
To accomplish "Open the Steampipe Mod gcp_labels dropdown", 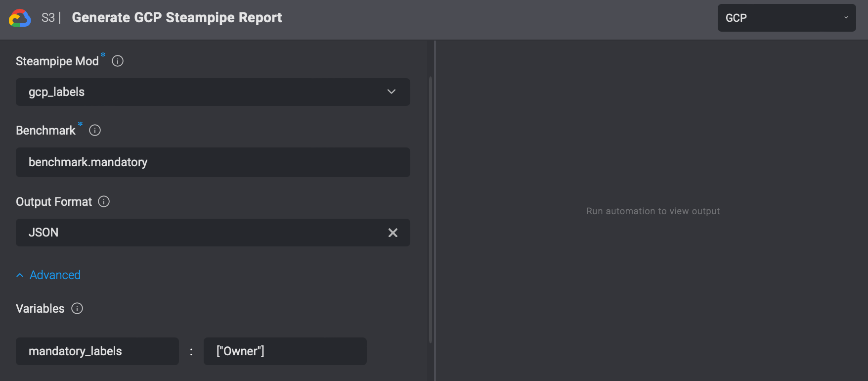I will [x=213, y=92].
